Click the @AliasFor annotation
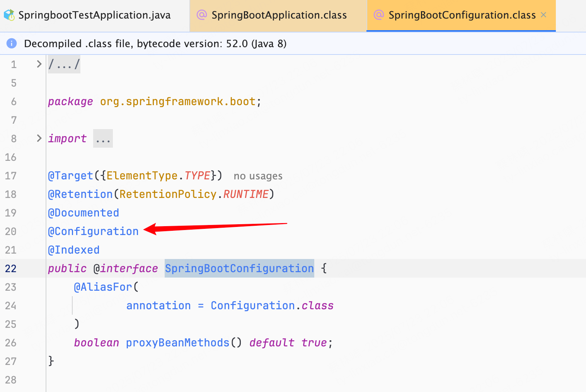Image resolution: width=586 pixels, height=392 pixels. pyautogui.click(x=103, y=287)
